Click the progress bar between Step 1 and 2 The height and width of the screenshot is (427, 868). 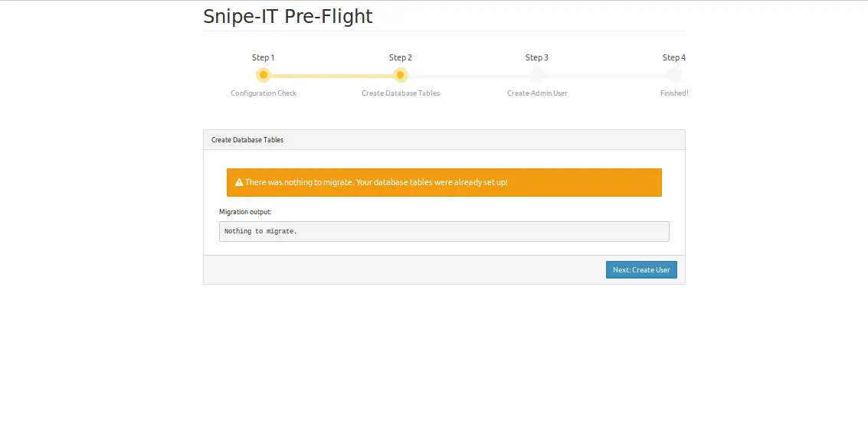click(x=332, y=75)
